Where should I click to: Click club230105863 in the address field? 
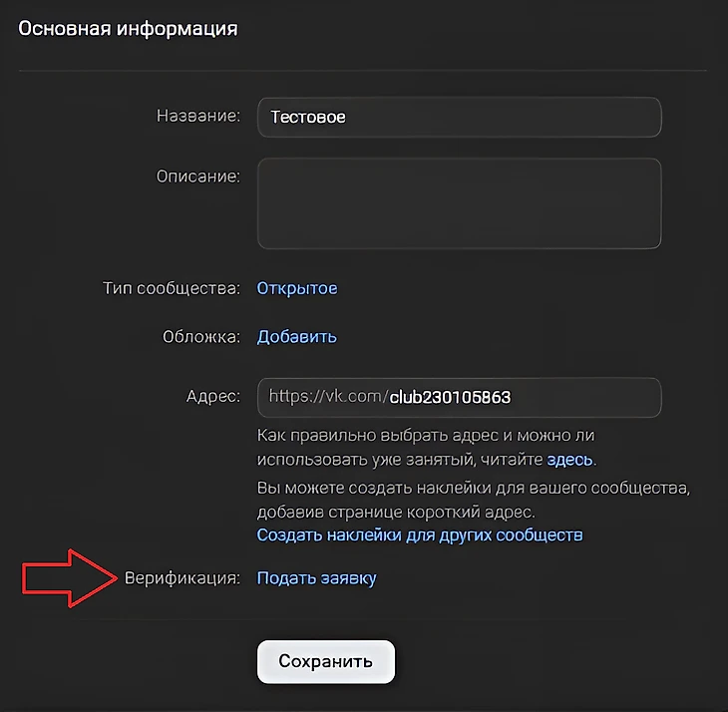click(x=450, y=397)
